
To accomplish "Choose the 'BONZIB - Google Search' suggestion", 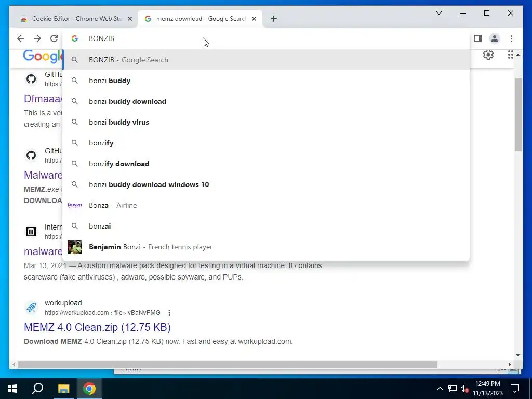I will (x=267, y=60).
